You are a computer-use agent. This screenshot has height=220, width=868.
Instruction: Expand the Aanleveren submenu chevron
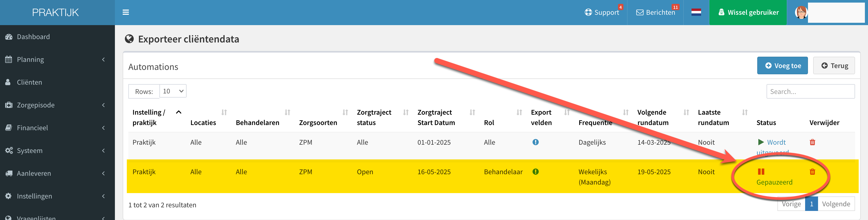(104, 173)
